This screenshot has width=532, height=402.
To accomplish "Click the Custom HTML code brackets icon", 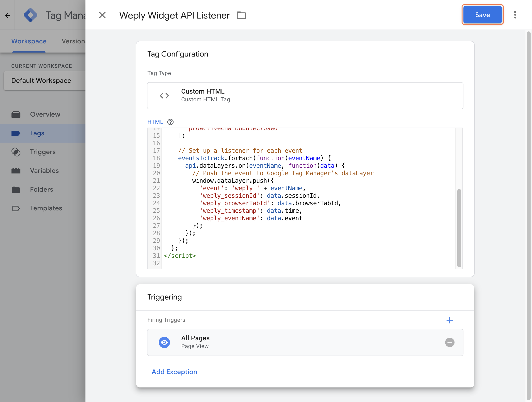I will point(164,96).
